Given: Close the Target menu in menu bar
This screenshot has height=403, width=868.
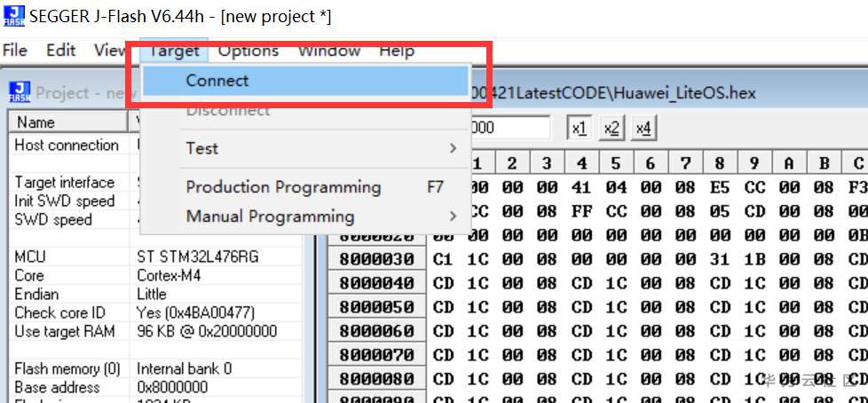Looking at the screenshot, I should point(174,51).
